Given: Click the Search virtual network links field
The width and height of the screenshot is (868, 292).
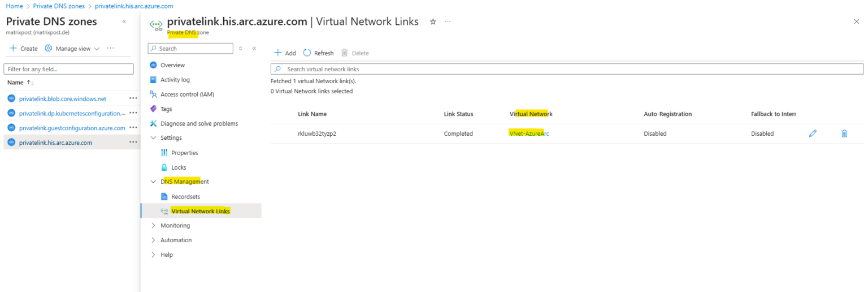Looking at the screenshot, I should click(567, 69).
